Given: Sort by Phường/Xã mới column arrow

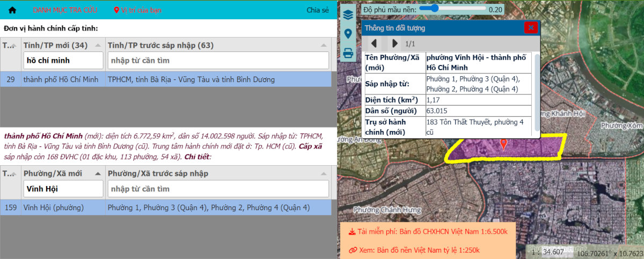Looking at the screenshot, I should click(x=98, y=174).
